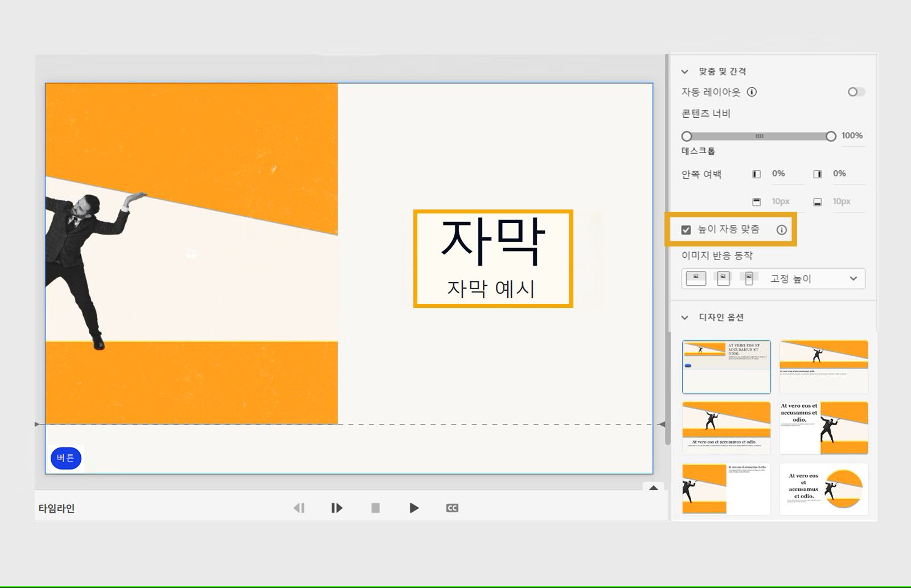Click the left padding icon beside 0%
The width and height of the screenshot is (911, 588).
(x=757, y=174)
